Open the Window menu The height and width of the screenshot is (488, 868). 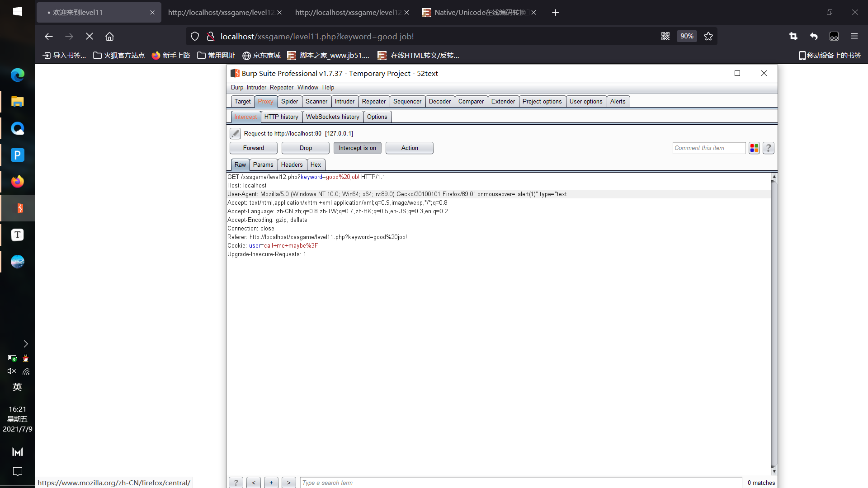(308, 87)
